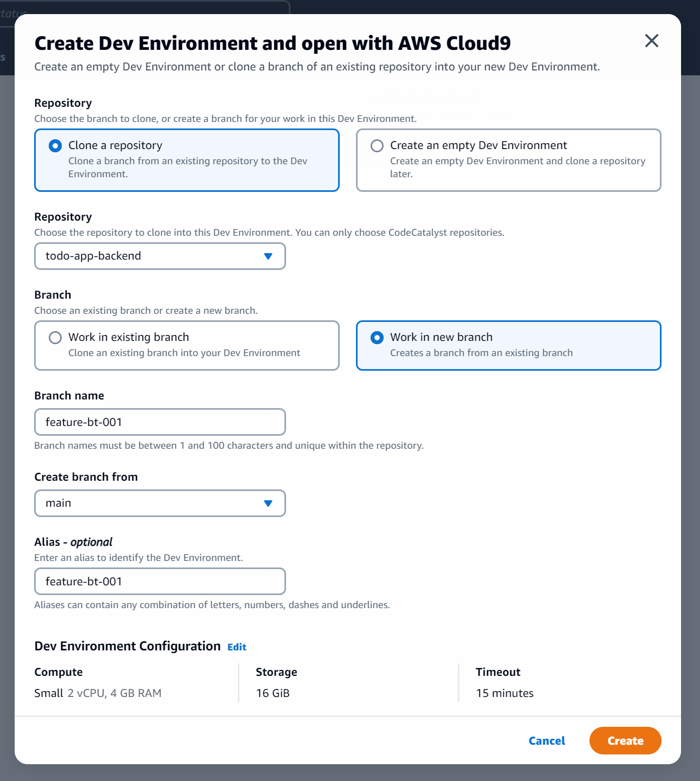Choose Create an empty Dev Environment

377,145
